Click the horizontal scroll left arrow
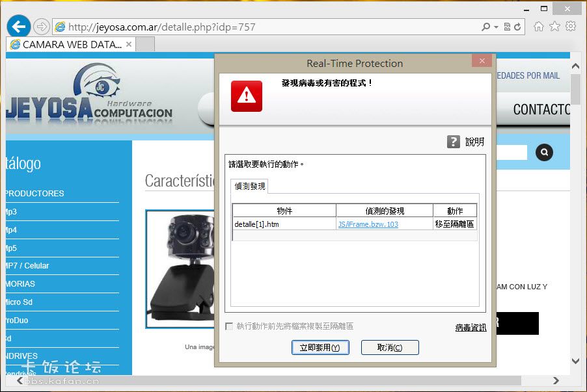Image resolution: width=587 pixels, height=392 pixels. (21, 381)
